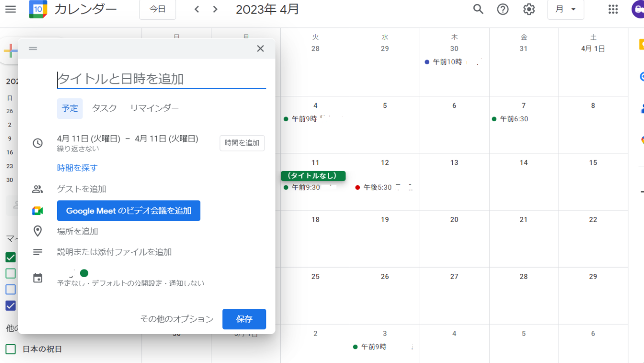
Task: Open the help question mark icon
Action: [x=503, y=9]
